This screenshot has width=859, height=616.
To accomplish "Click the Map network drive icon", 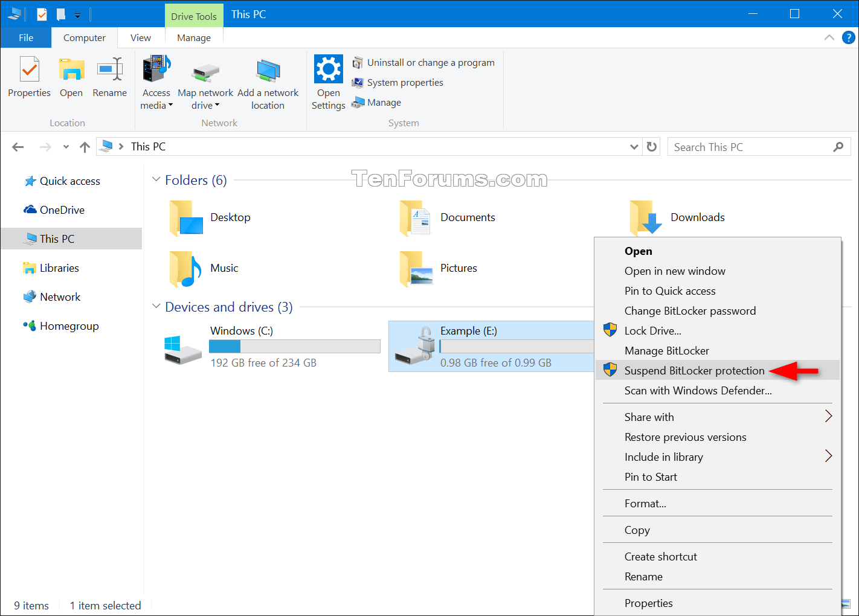I will 205,72.
